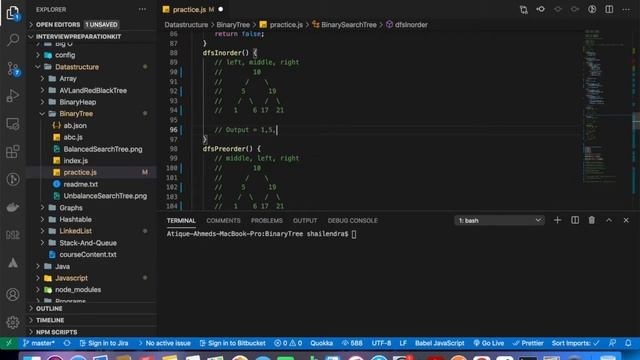
Task: Click the master branch in status bar
Action: [39, 343]
